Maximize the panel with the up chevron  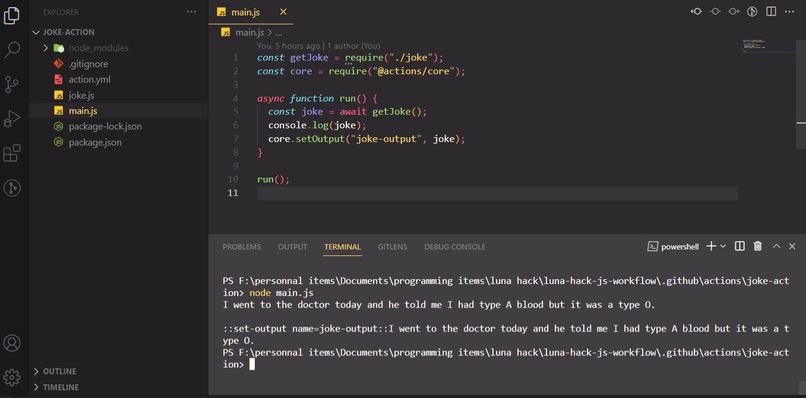pos(776,246)
